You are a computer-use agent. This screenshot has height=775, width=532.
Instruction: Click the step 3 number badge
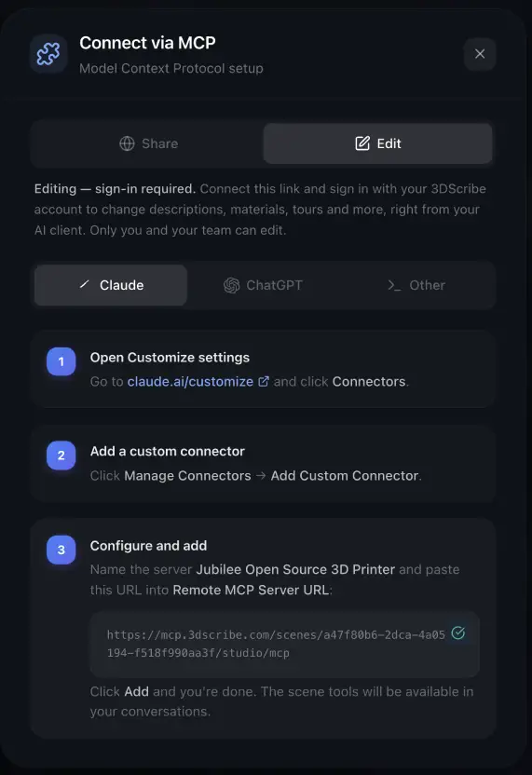pyautogui.click(x=61, y=550)
